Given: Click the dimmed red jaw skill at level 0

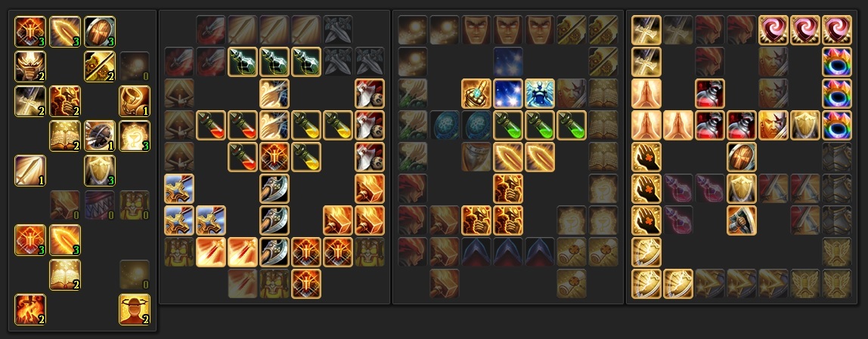Looking at the screenshot, I should pyautogui.click(x=100, y=205).
